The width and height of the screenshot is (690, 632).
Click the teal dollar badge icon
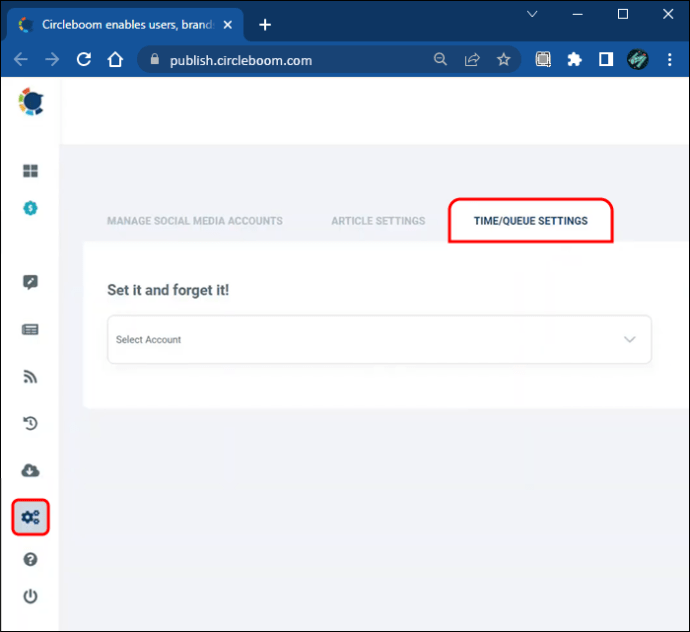point(30,208)
